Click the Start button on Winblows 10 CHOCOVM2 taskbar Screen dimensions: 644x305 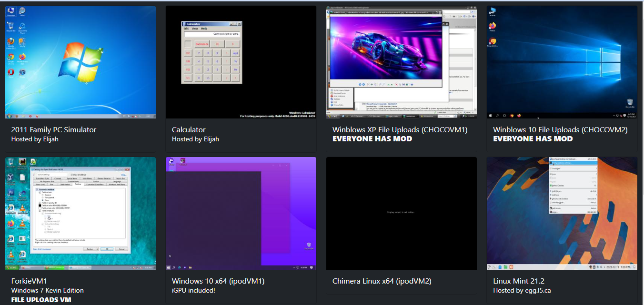[490, 116]
